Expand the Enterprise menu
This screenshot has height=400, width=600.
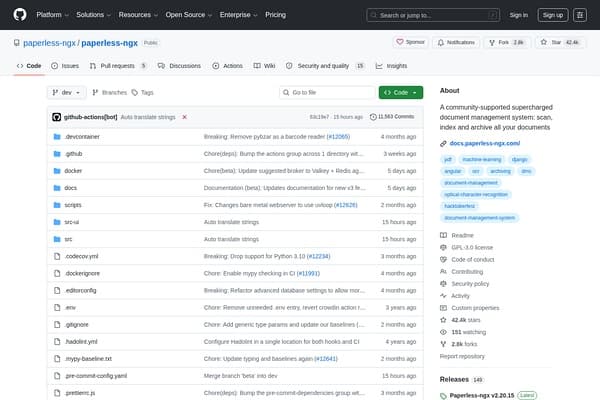coord(238,15)
